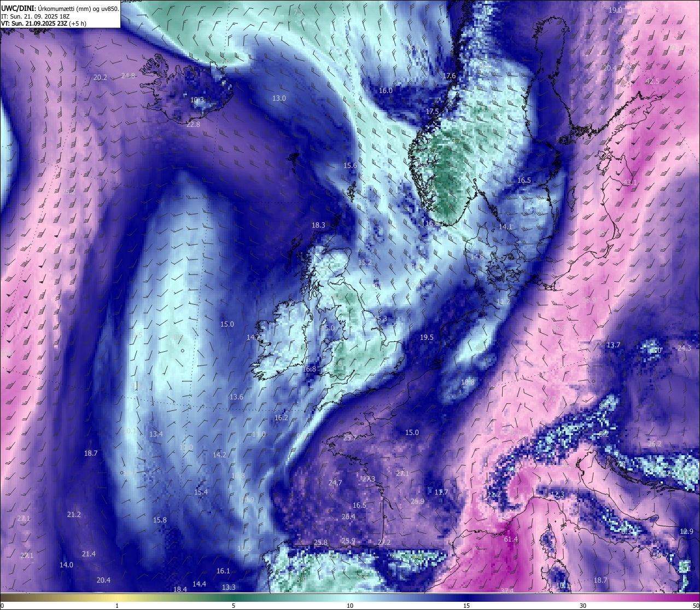Click the 13.4 value label
Screen dimensions: 700x610
(156, 434)
